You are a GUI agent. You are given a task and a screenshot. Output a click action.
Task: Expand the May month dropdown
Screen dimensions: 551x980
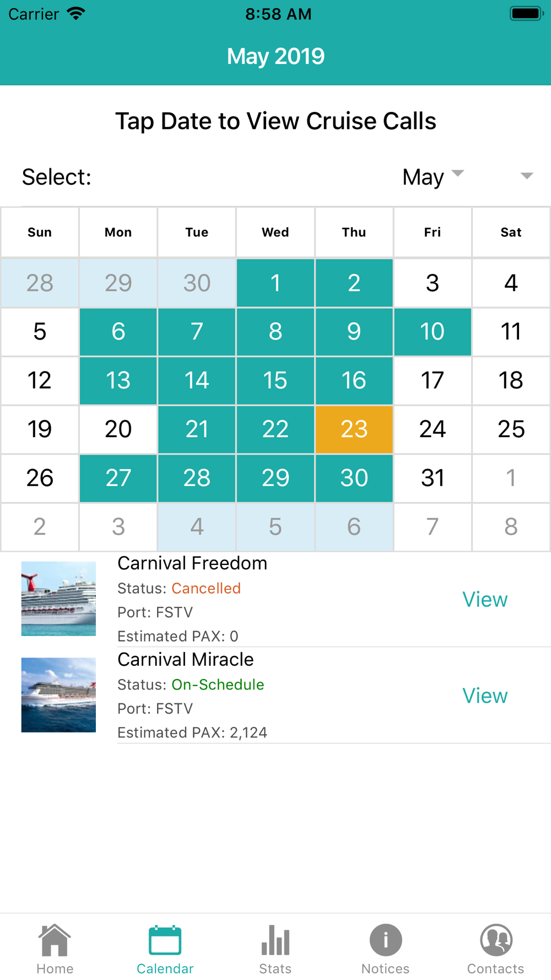tap(433, 177)
